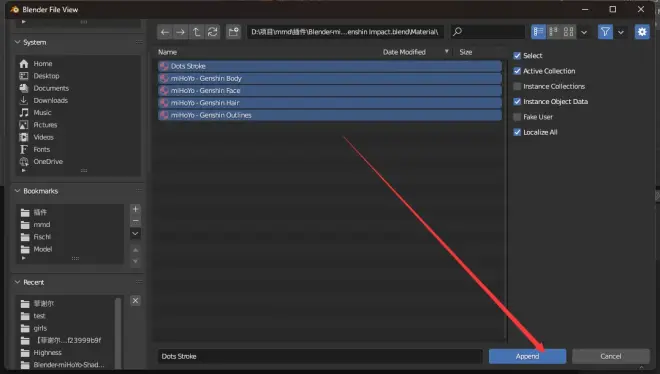This screenshot has width=660, height=374.
Task: Open the filter settings dropdown arrow
Action: [x=621, y=32]
